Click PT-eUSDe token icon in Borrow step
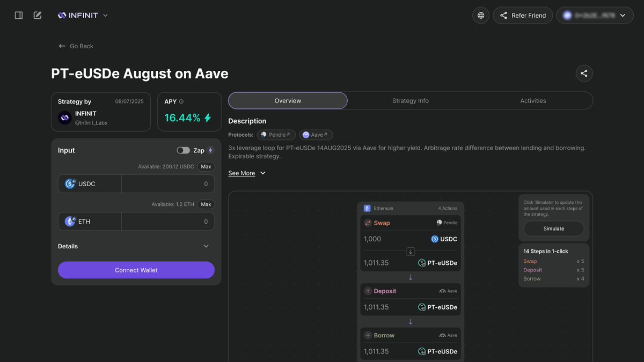Screen dimensions: 644x362 pos(422,352)
